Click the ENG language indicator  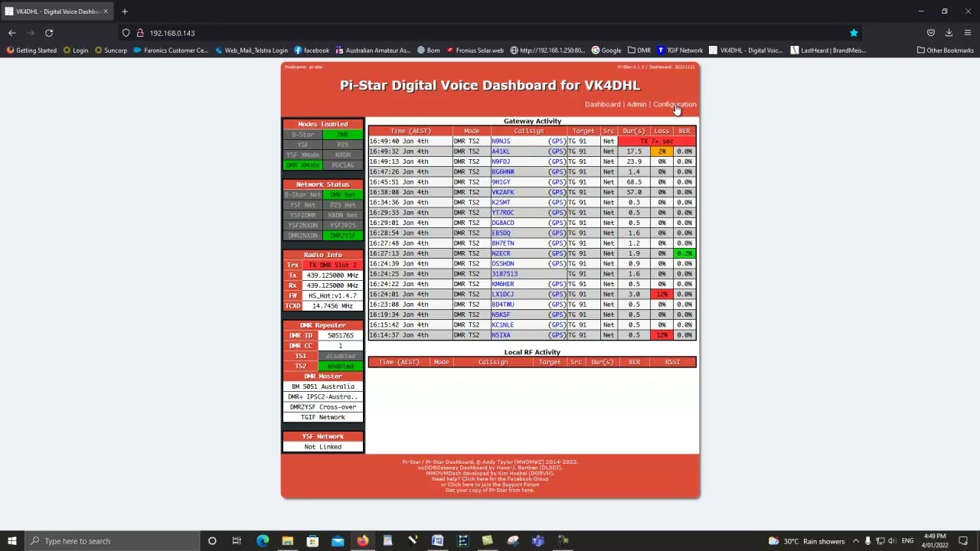pos(910,541)
